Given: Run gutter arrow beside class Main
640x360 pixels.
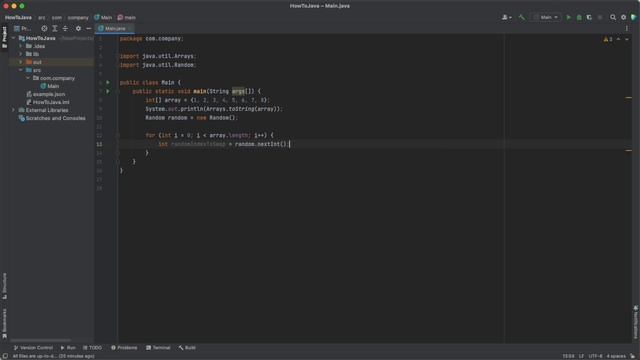Looking at the screenshot, I should [x=108, y=82].
